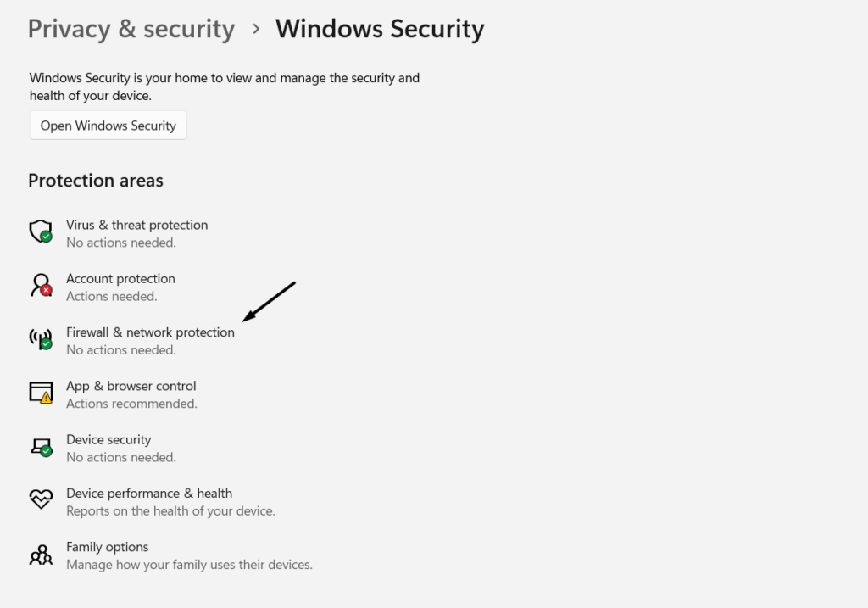Click 'Actions needed.' status under Account protection

click(x=112, y=296)
